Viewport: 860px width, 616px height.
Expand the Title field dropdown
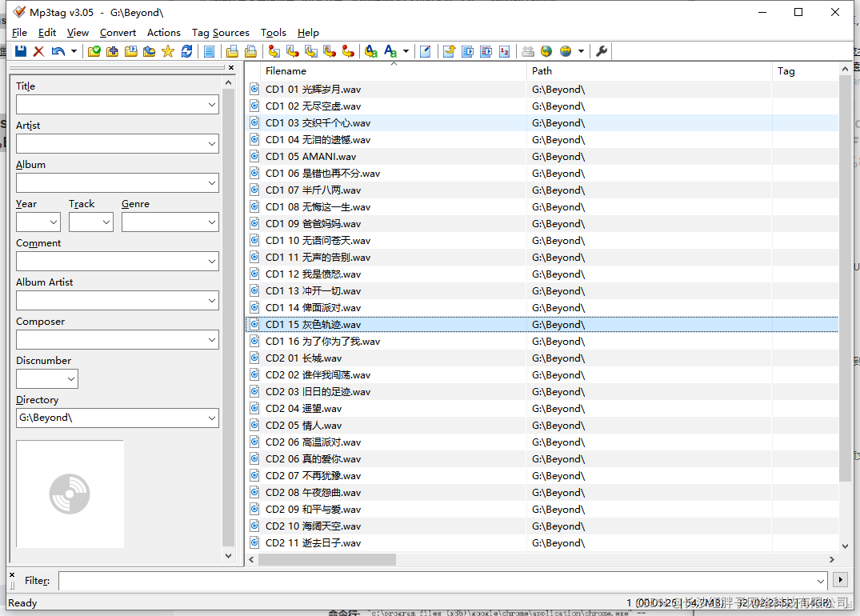pos(212,105)
